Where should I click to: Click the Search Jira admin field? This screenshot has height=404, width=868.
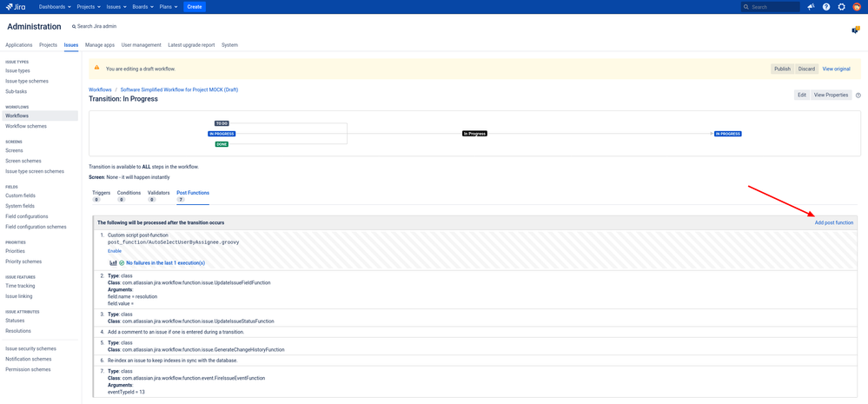click(x=94, y=27)
